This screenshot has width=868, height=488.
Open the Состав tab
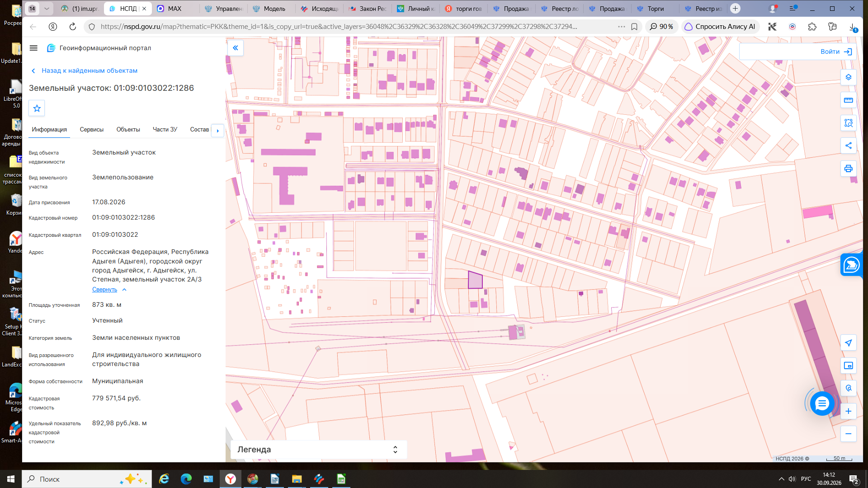click(x=199, y=130)
